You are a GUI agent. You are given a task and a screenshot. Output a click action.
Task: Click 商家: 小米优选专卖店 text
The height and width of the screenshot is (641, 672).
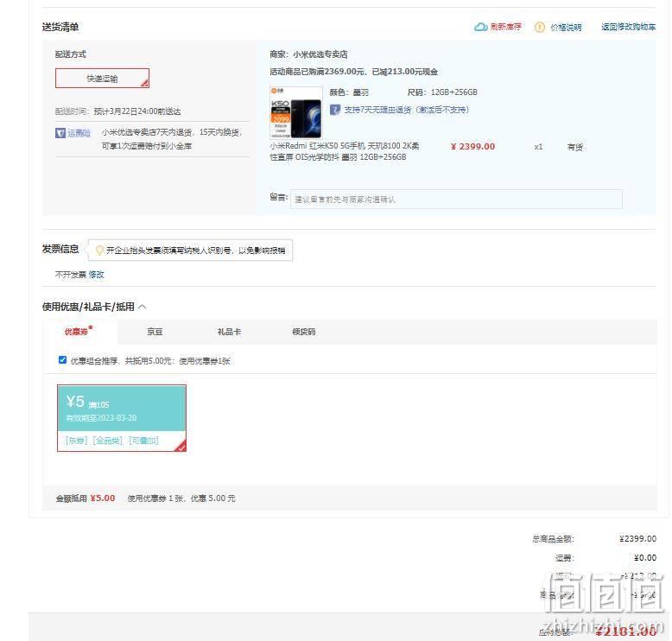click(308, 54)
